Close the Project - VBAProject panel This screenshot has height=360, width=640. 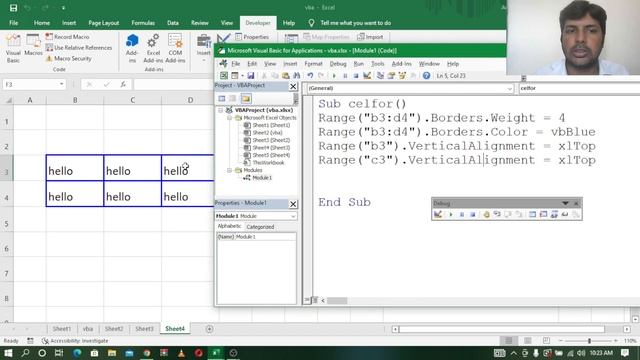click(293, 86)
